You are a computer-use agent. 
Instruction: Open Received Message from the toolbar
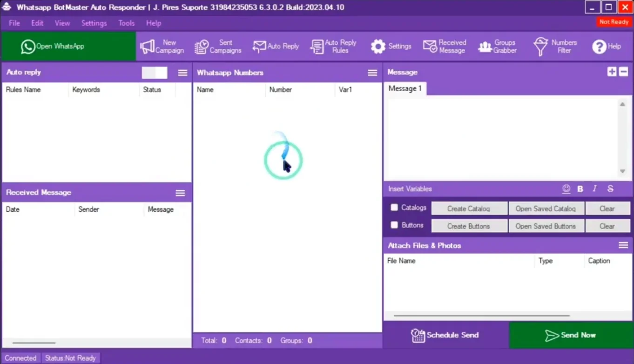(x=445, y=46)
